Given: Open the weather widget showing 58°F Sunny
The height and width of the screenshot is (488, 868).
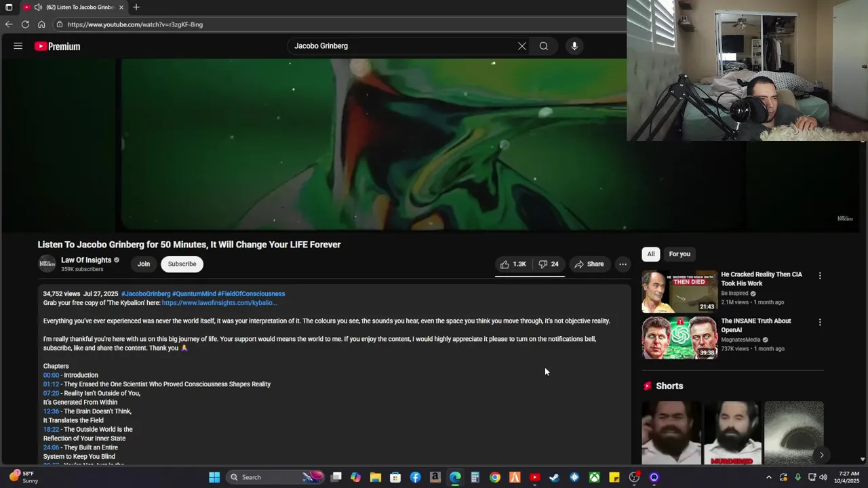Looking at the screenshot, I should pos(23,477).
